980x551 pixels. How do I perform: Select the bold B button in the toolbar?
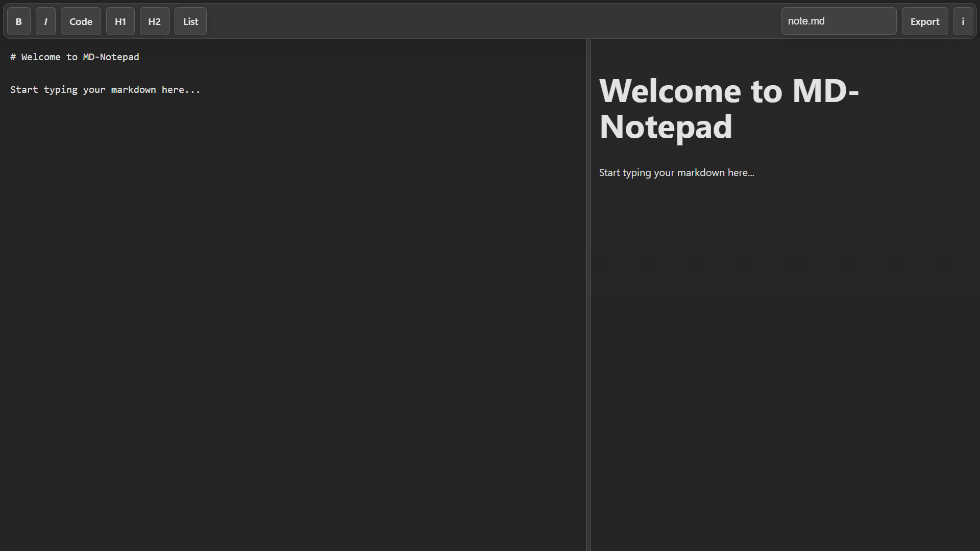[18, 21]
